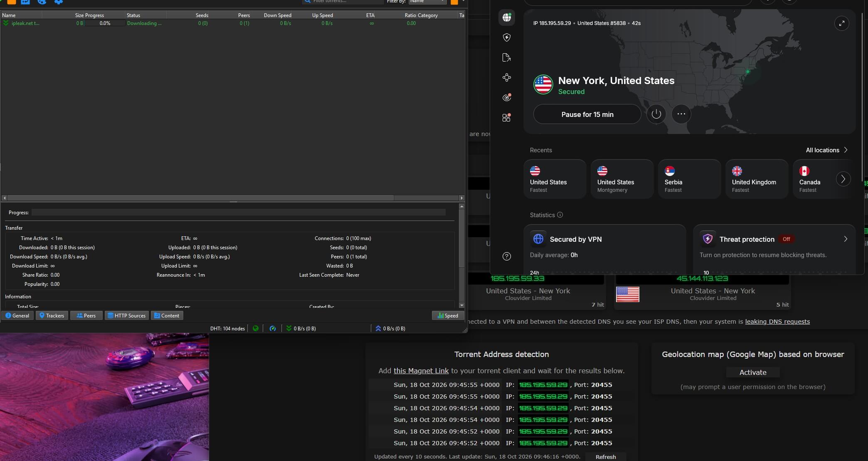The width and height of the screenshot is (868, 461).
Task: Click the United States flag beside New York
Action: [x=543, y=84]
